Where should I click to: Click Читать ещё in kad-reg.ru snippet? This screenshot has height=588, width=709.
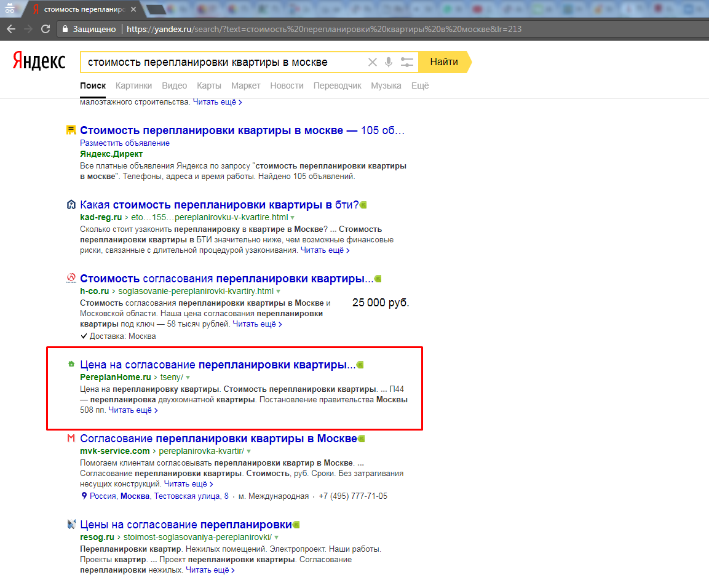[x=325, y=250]
